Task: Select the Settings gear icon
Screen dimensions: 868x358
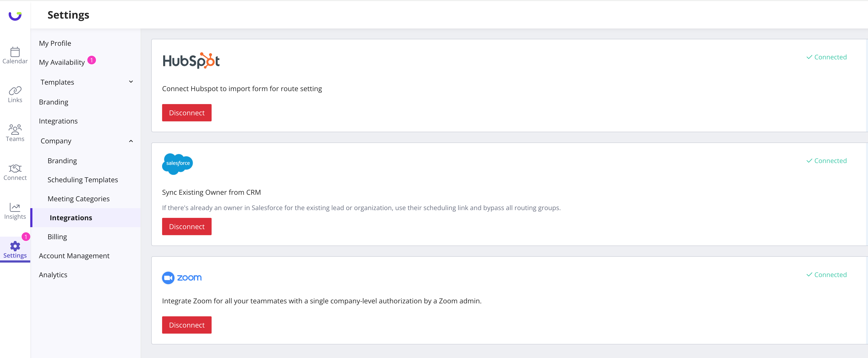Action: click(x=15, y=246)
